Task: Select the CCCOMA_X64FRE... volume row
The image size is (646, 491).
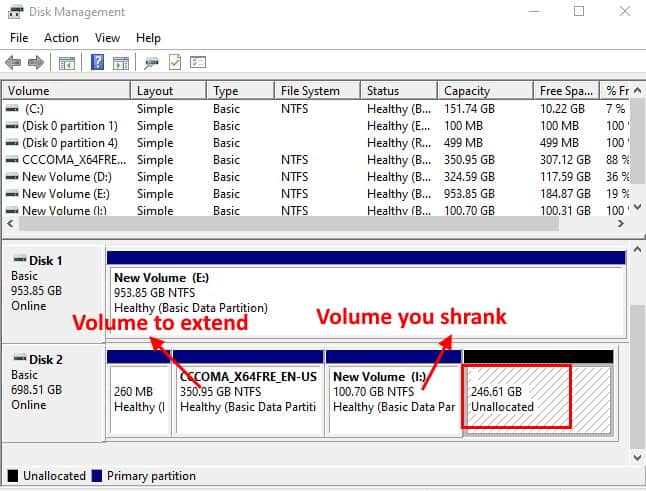Action: (316, 159)
